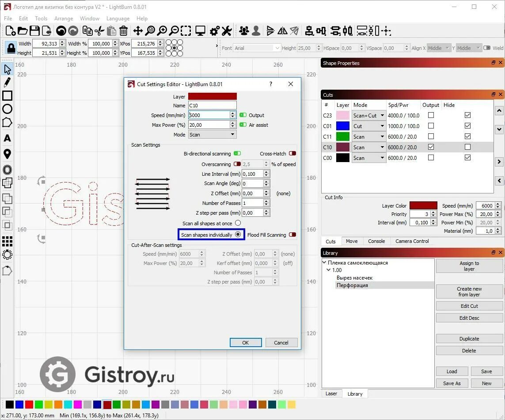Switch to the Move tab

point(352,241)
